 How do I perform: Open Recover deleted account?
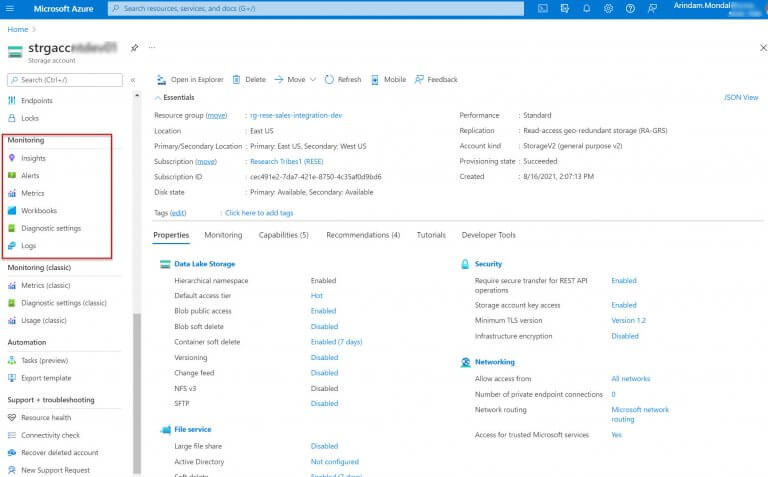point(60,453)
